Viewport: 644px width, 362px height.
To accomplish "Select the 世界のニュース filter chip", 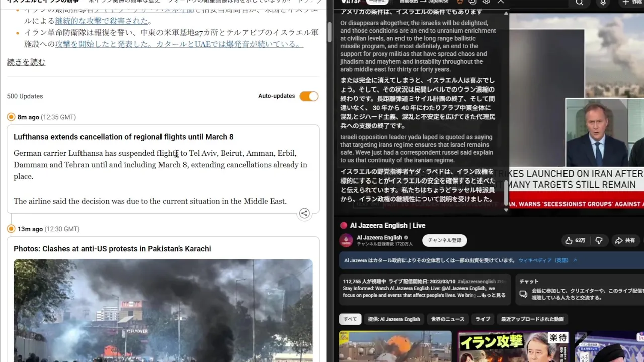I will pos(448,319).
